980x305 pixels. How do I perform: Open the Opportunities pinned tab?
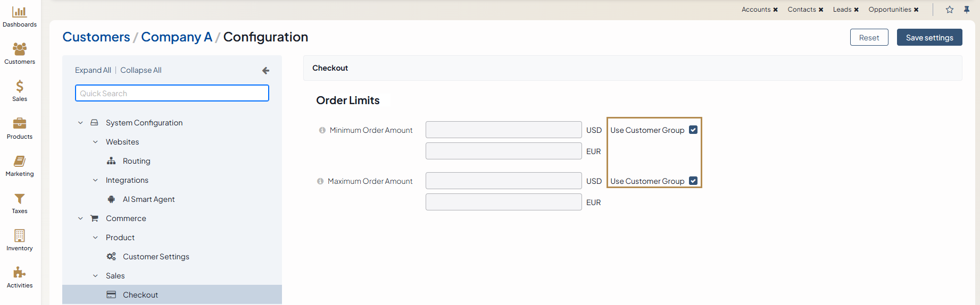[890, 10]
